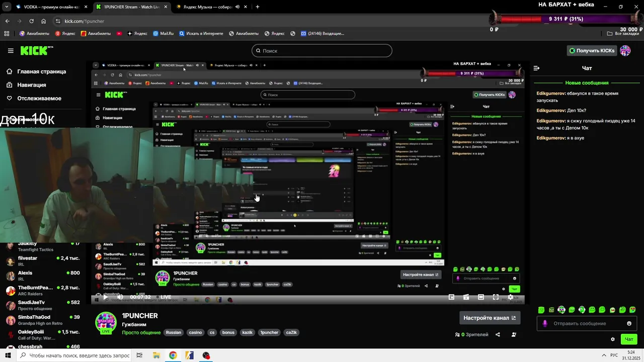644x362 pixels.
Task: Select the heart-eyes emote at end of emote row
Action: 632,310
